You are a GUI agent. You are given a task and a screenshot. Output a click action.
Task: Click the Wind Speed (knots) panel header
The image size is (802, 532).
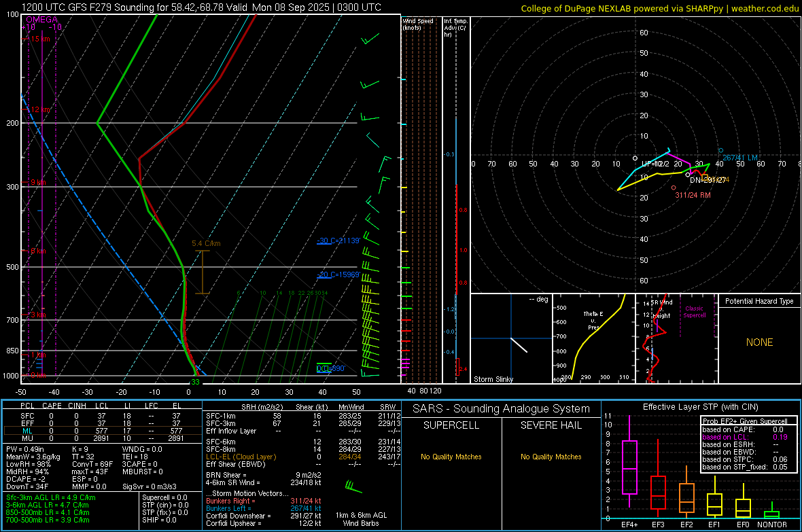[x=418, y=24]
